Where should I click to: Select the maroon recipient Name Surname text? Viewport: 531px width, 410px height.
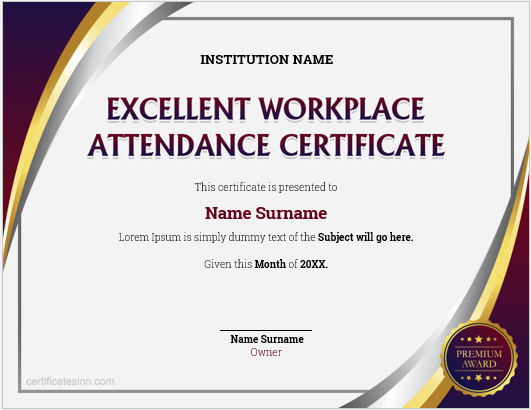tap(266, 213)
